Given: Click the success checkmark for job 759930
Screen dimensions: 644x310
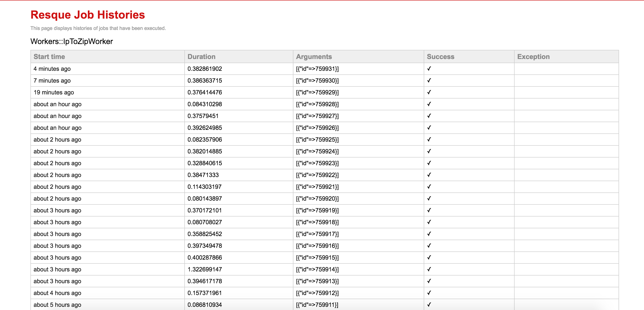Looking at the screenshot, I should click(x=429, y=80).
